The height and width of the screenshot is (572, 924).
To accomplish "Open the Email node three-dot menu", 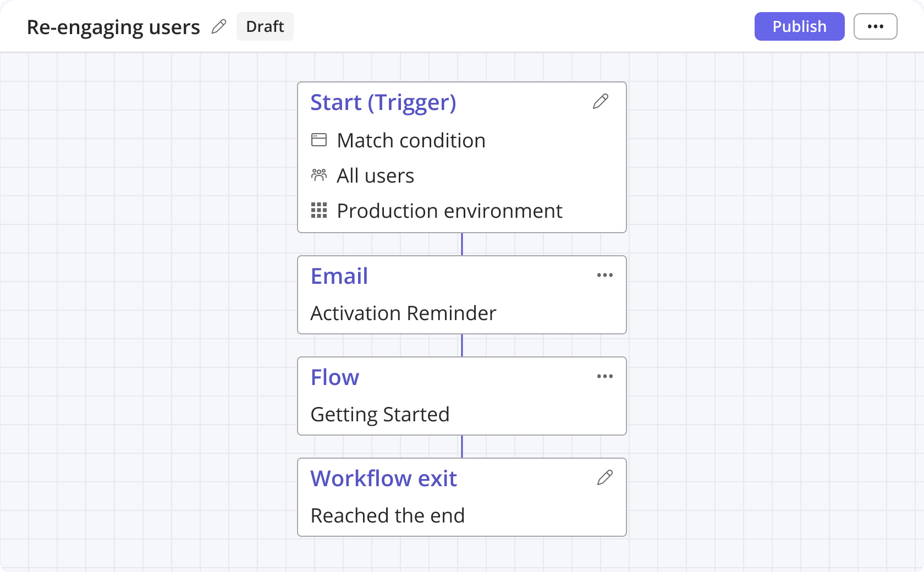I will [605, 275].
